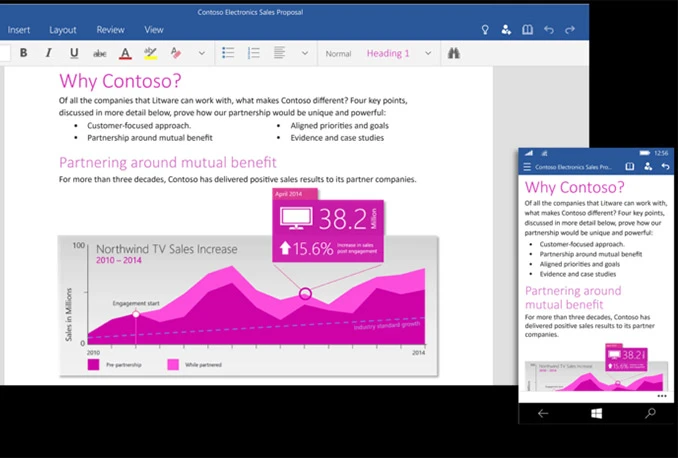The width and height of the screenshot is (678, 458).
Task: Click the phone Back arrow button
Action: [543, 413]
